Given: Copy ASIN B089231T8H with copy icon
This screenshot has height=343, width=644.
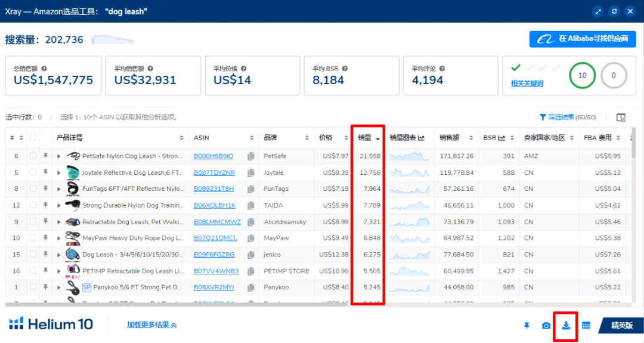Looking at the screenshot, I should tap(251, 189).
